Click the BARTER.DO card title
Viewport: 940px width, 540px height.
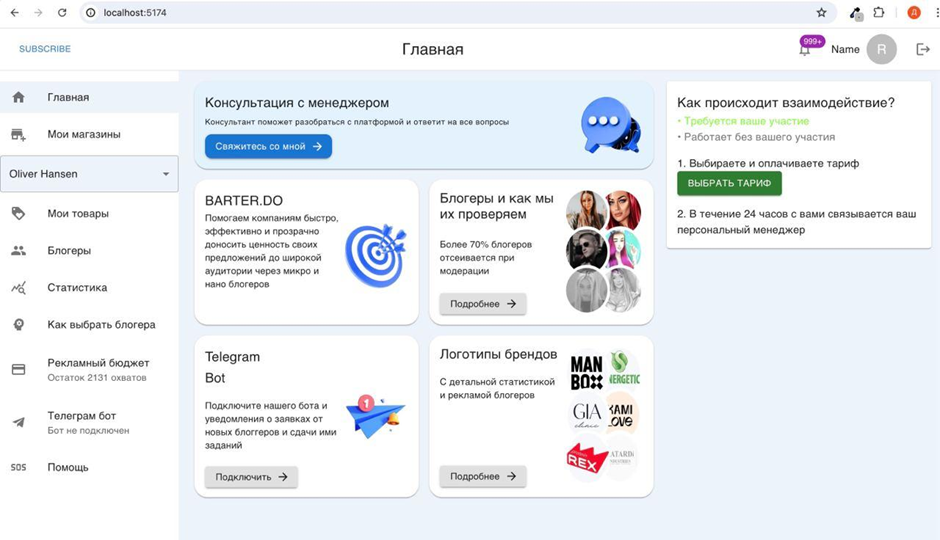(244, 201)
